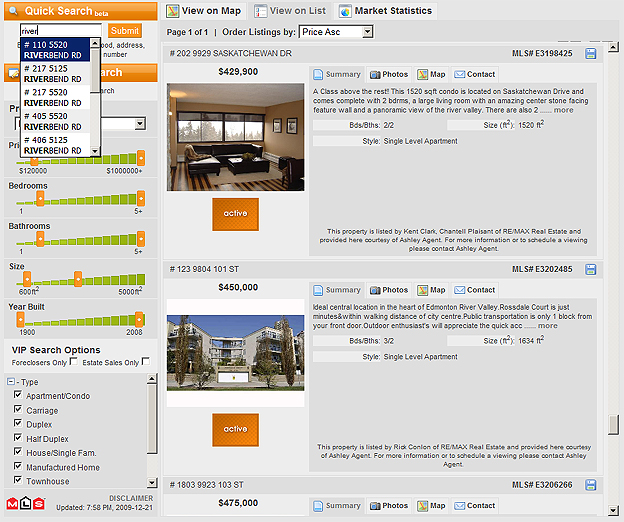Uncheck Half Duplex type
This screenshot has height=522, width=624.
18,437
